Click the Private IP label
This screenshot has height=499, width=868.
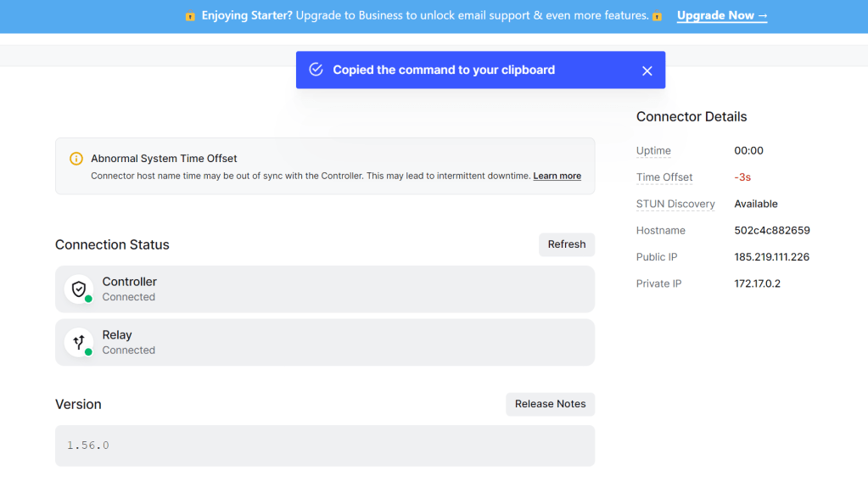658,283
